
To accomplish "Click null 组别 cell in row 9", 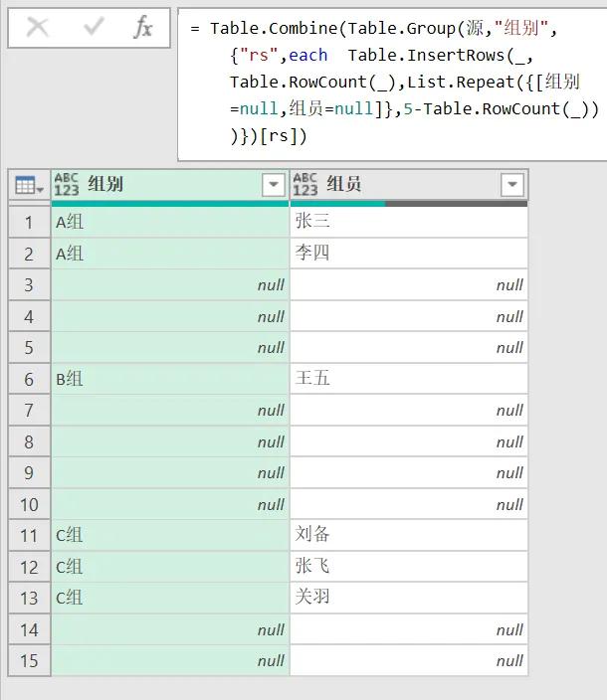I will click(170, 472).
